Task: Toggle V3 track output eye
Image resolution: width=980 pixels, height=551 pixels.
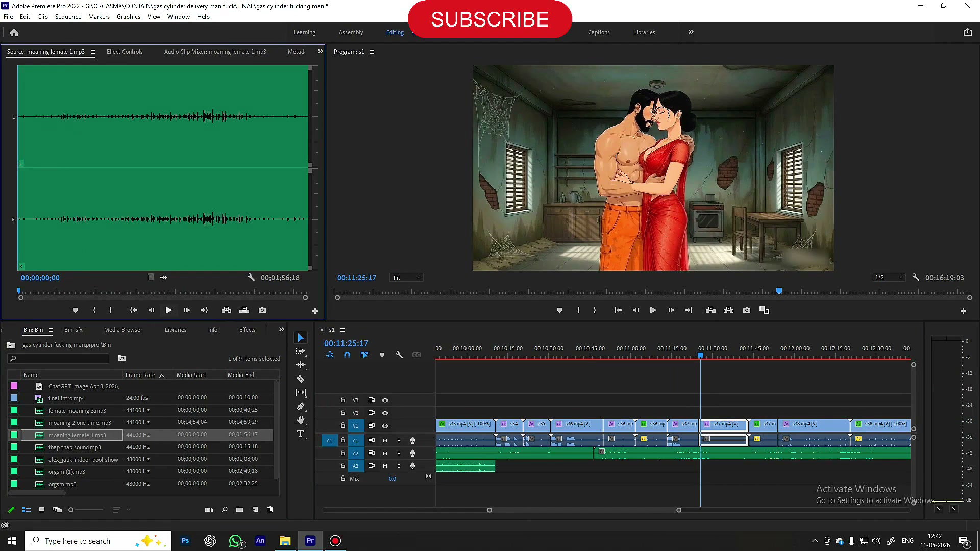Action: point(385,400)
